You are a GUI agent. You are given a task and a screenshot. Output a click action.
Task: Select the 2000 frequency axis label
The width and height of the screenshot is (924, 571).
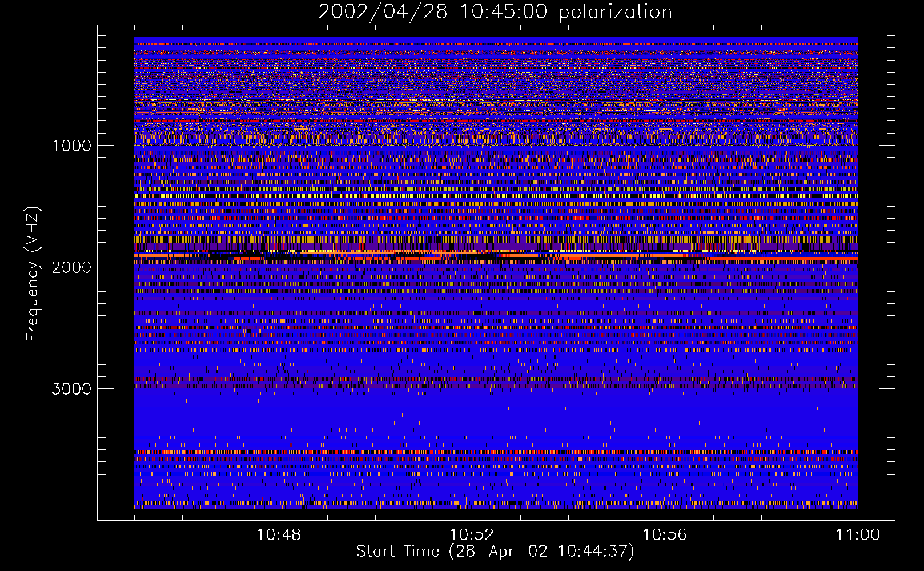[71, 267]
